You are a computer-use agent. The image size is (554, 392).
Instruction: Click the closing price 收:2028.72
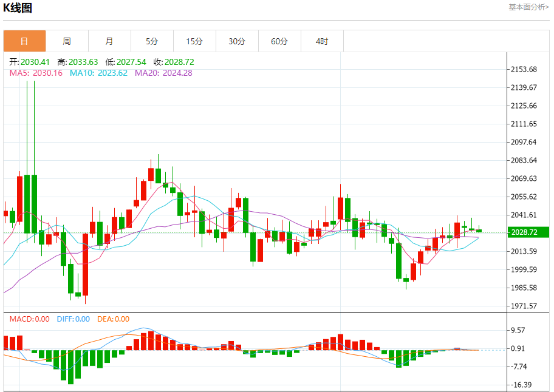coord(174,62)
